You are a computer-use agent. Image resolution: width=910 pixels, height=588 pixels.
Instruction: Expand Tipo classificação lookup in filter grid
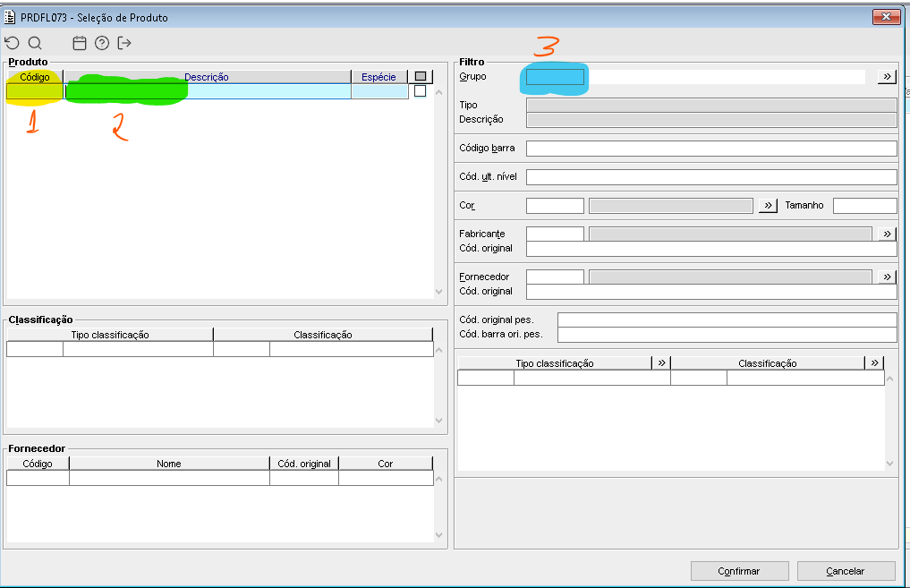point(661,363)
